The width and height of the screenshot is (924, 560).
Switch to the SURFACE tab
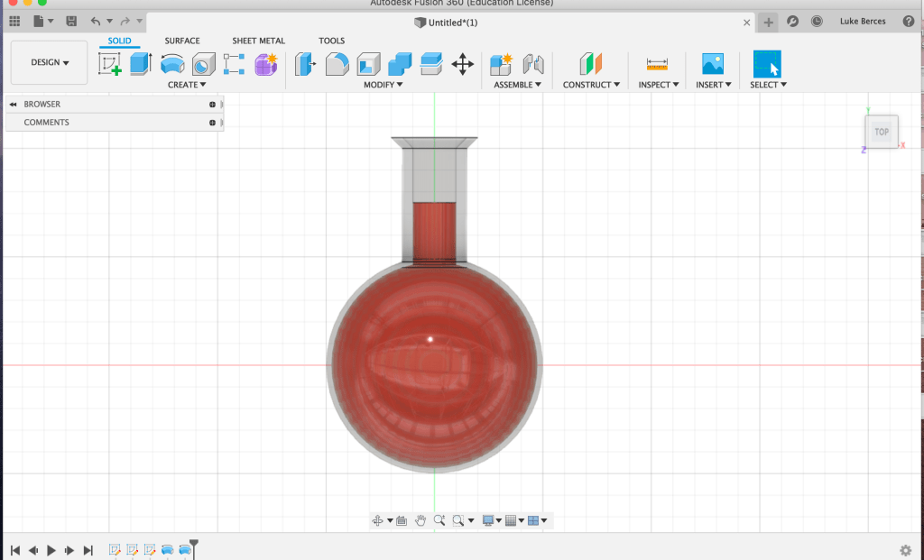182,41
